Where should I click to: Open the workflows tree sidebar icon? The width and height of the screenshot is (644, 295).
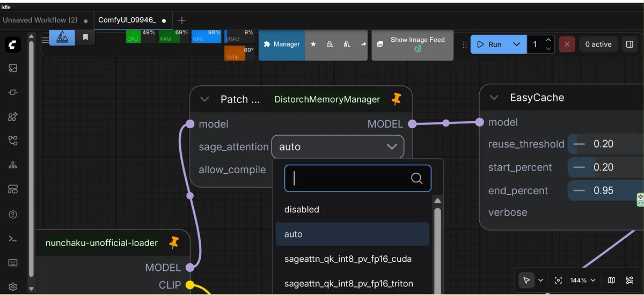click(13, 165)
